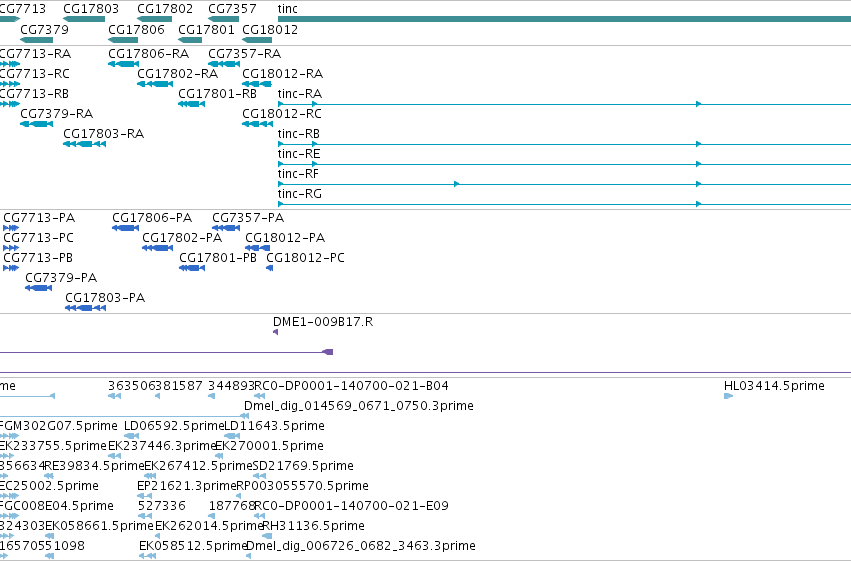
Task: Click the tinc-RA transcript label
Action: coord(300,94)
